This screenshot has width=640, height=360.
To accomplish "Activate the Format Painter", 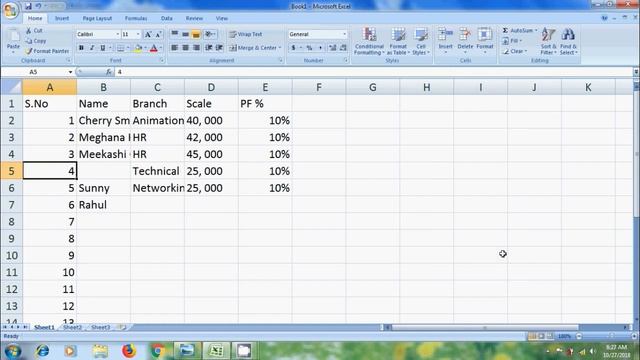I will click(x=47, y=51).
